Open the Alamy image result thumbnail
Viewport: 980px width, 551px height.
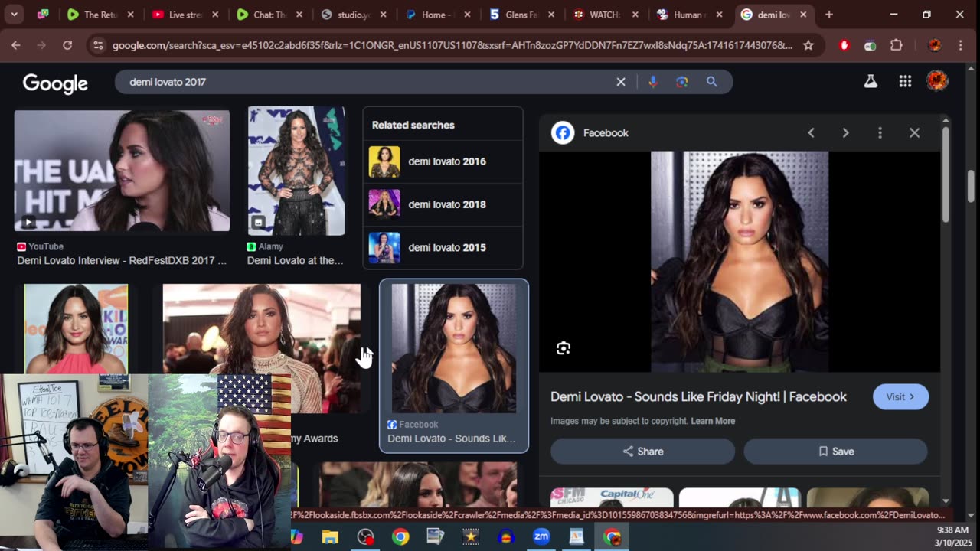296,171
